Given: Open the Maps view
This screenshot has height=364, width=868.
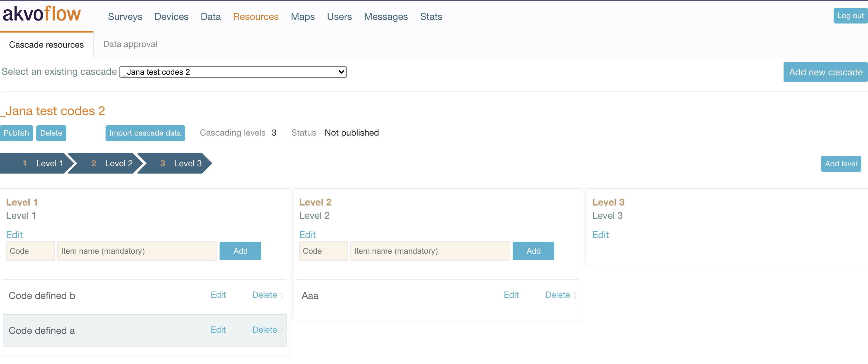Looking at the screenshot, I should click(302, 17).
